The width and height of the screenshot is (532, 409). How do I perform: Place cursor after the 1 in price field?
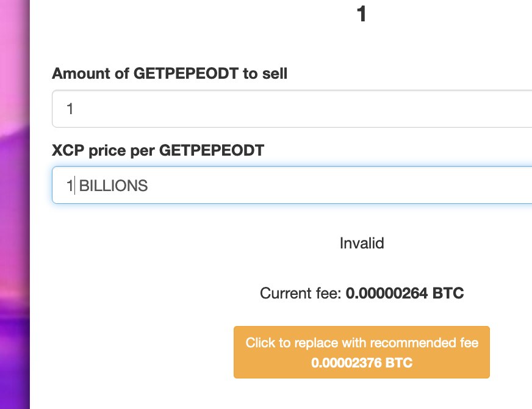74,186
